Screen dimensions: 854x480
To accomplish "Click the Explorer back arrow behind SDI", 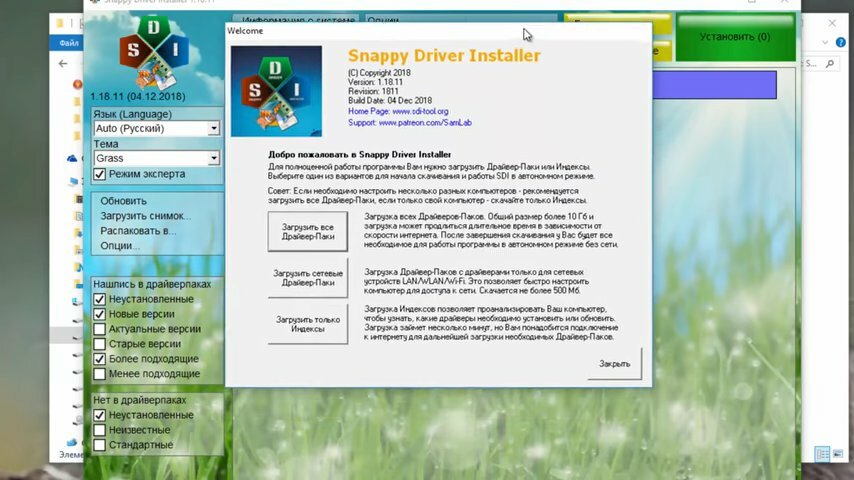I will (63, 64).
